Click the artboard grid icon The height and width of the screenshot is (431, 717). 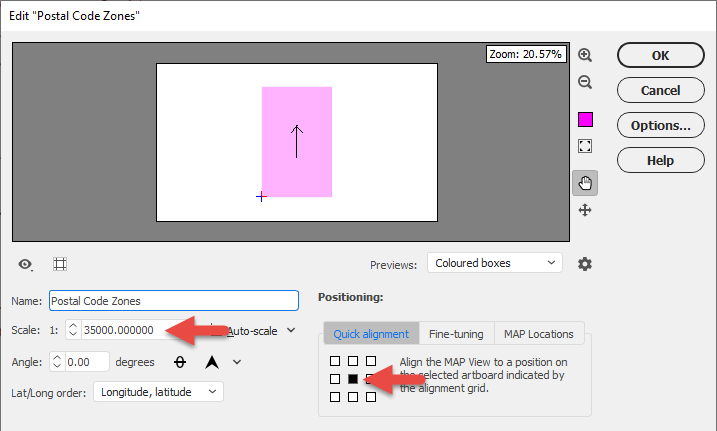coord(60,264)
